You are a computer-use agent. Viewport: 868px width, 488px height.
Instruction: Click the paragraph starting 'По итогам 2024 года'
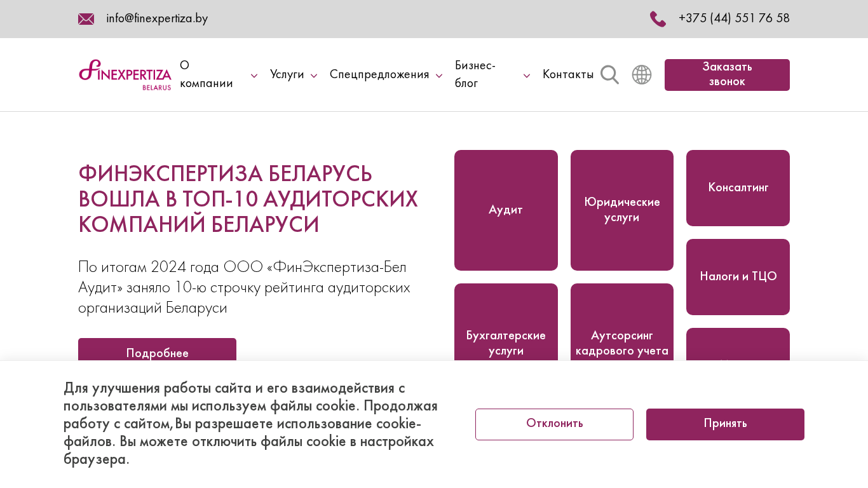(245, 287)
